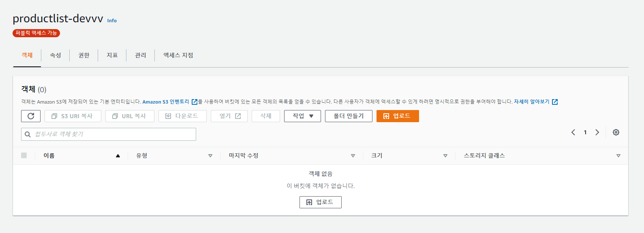The height and width of the screenshot is (233, 644).
Task: Click the URL 복사 button
Action: pyautogui.click(x=130, y=116)
